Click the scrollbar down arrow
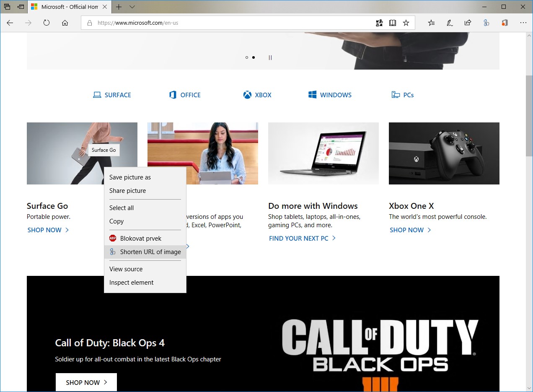The width and height of the screenshot is (533, 392). pyautogui.click(x=529, y=388)
